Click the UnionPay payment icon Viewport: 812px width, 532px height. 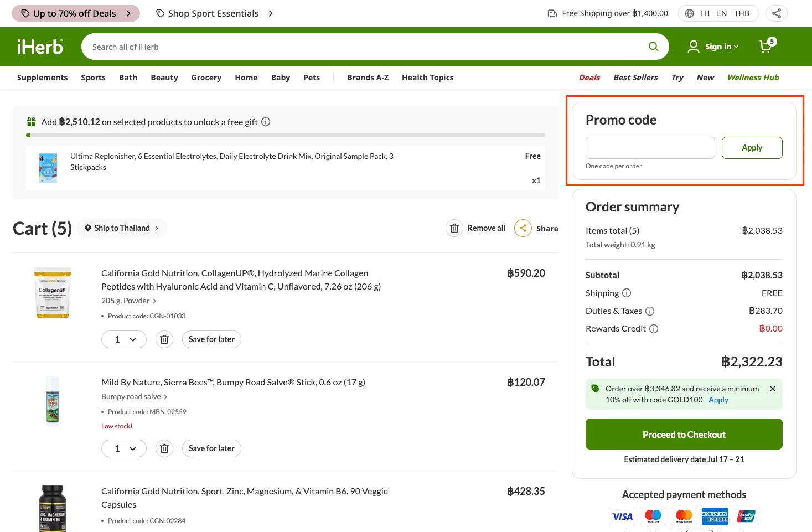tap(746, 516)
